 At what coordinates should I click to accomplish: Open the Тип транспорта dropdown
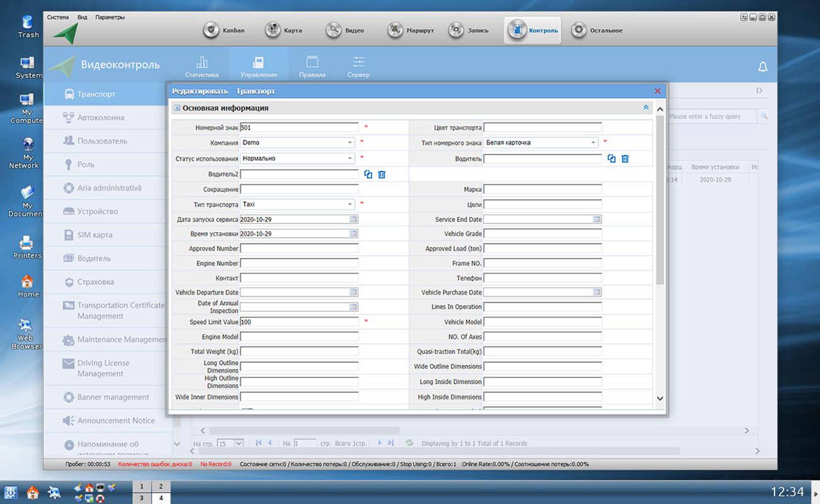click(350, 204)
